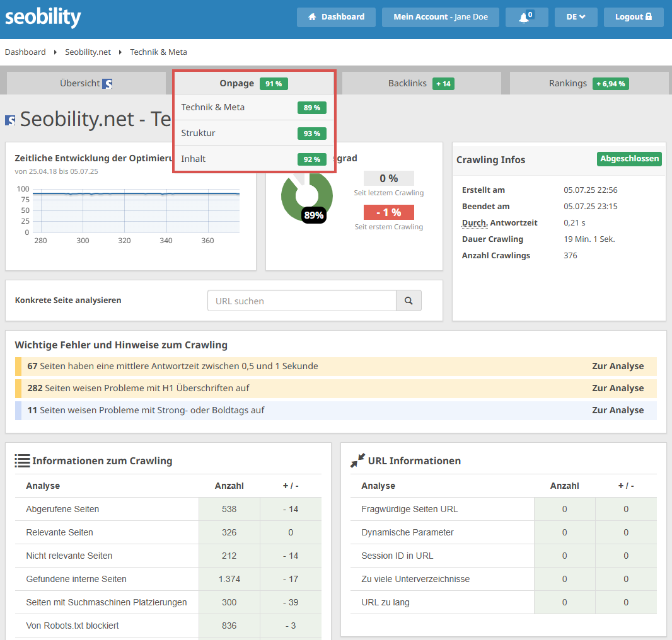Click the Relevante Seiten row

pos(168,532)
